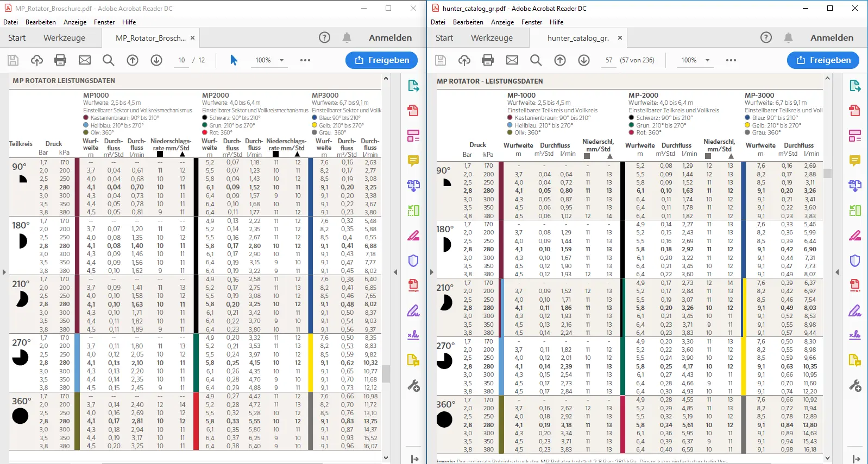This screenshot has height=464, width=868.
Task: Switch to Werkzeuge tab in right window
Action: tap(491, 38)
